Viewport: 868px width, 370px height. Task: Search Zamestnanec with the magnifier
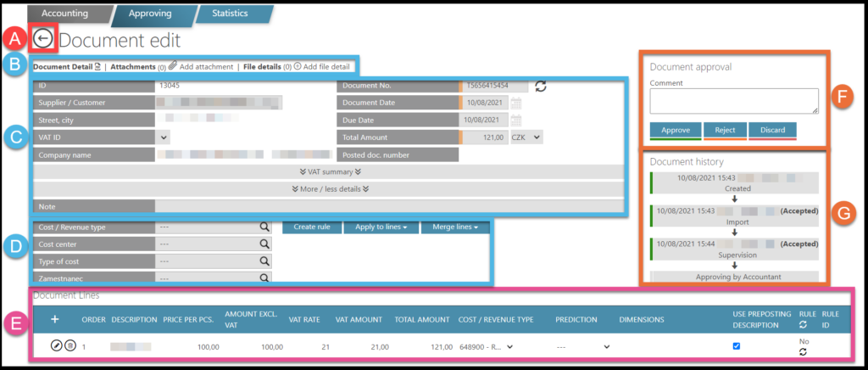tap(264, 278)
